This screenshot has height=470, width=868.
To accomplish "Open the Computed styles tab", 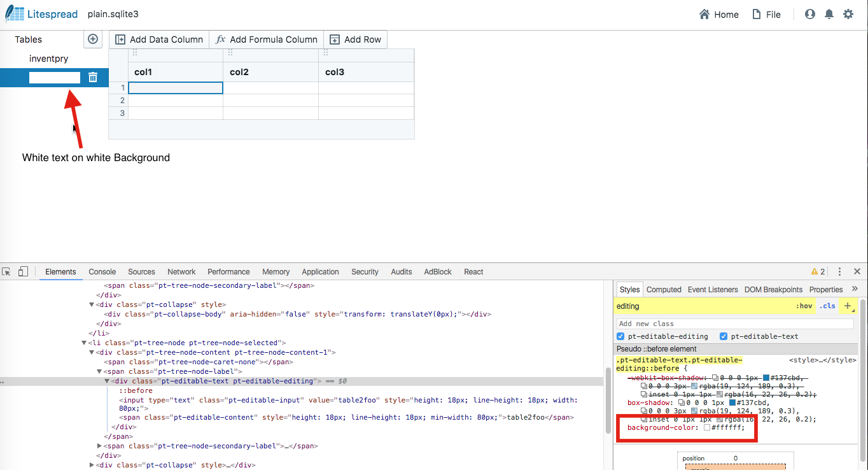I will coord(664,289).
